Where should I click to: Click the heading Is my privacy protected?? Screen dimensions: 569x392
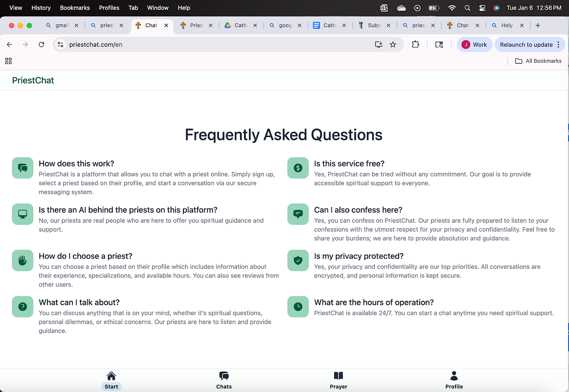359,256
